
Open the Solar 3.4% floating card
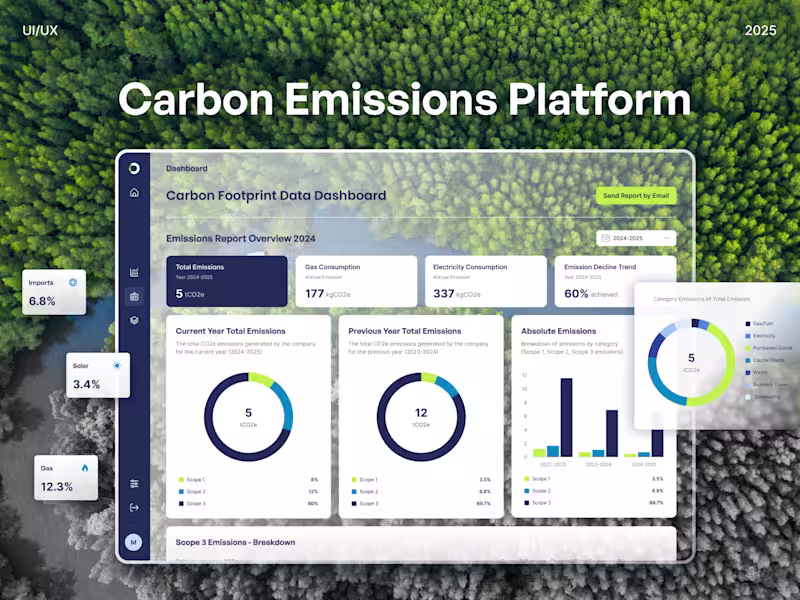(98, 376)
